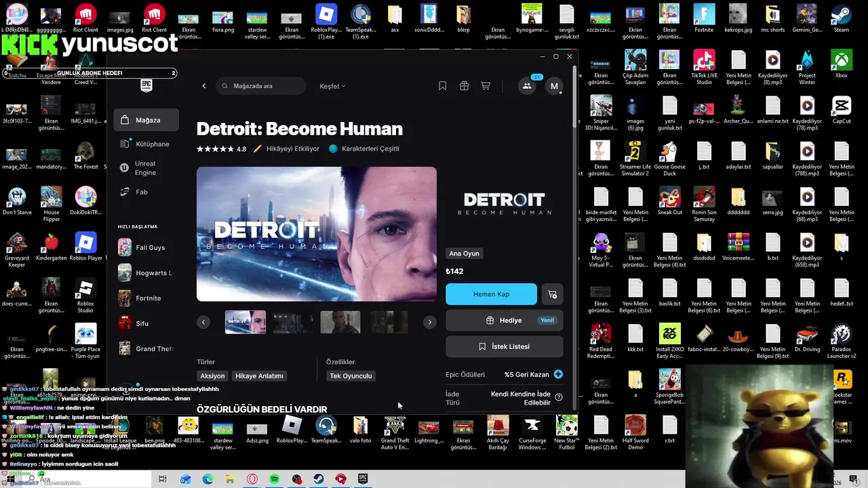Screen dimensions: 868x488
Task: Launch Grand Theft Auto from quick launch
Action: click(x=145, y=348)
